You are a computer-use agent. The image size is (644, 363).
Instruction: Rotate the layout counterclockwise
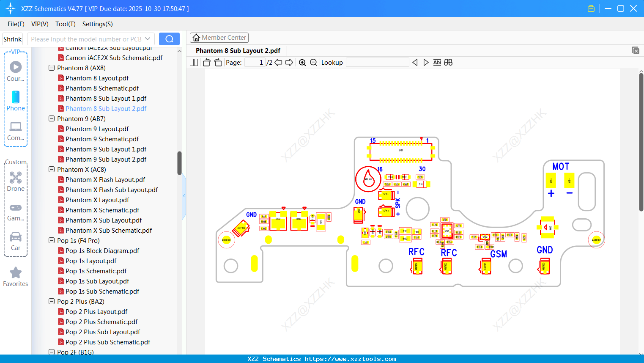(x=206, y=62)
